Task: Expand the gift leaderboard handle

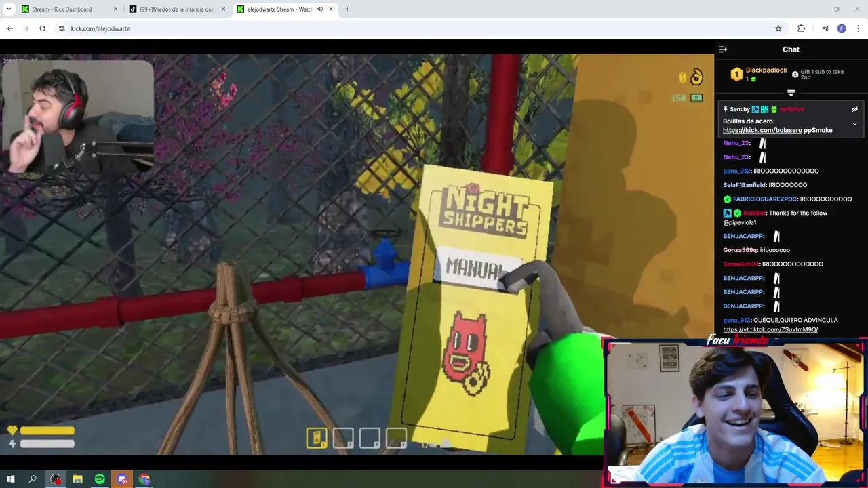Action: coord(791,93)
